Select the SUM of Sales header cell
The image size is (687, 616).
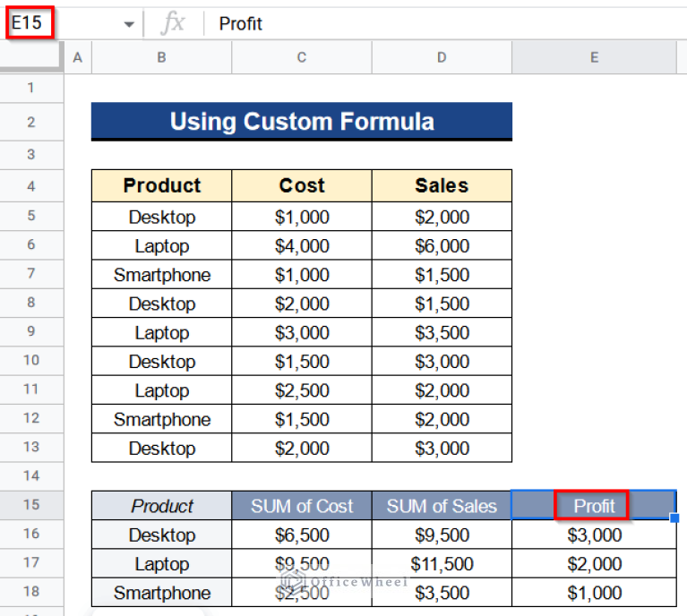[x=442, y=506]
